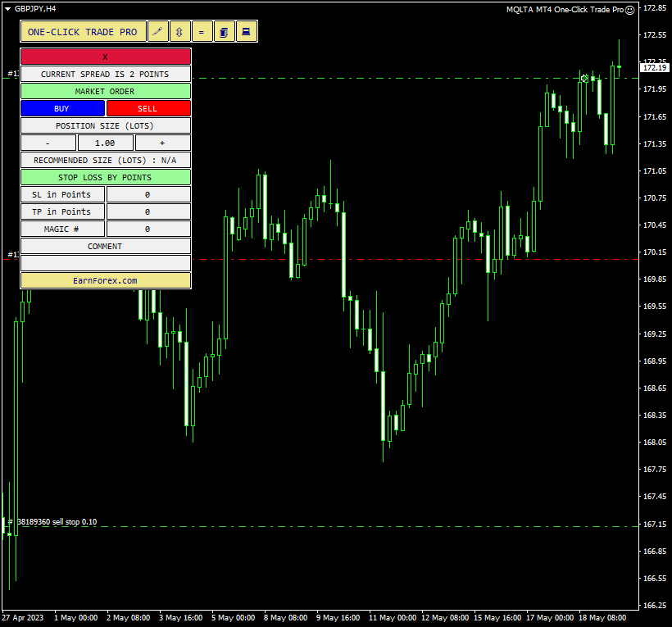Click the stacked pages icon in panel header
This screenshot has width=672, height=627.
[x=224, y=32]
